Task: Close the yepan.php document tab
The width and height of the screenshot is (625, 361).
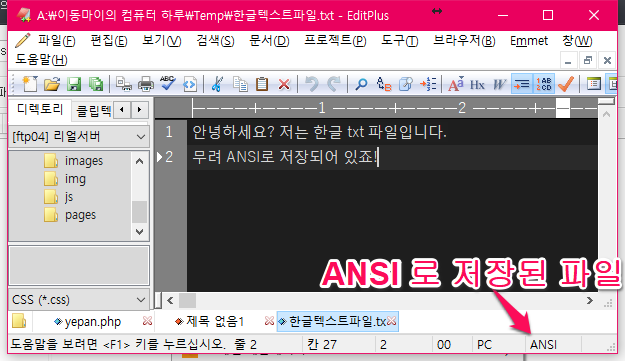Action: 147,321
